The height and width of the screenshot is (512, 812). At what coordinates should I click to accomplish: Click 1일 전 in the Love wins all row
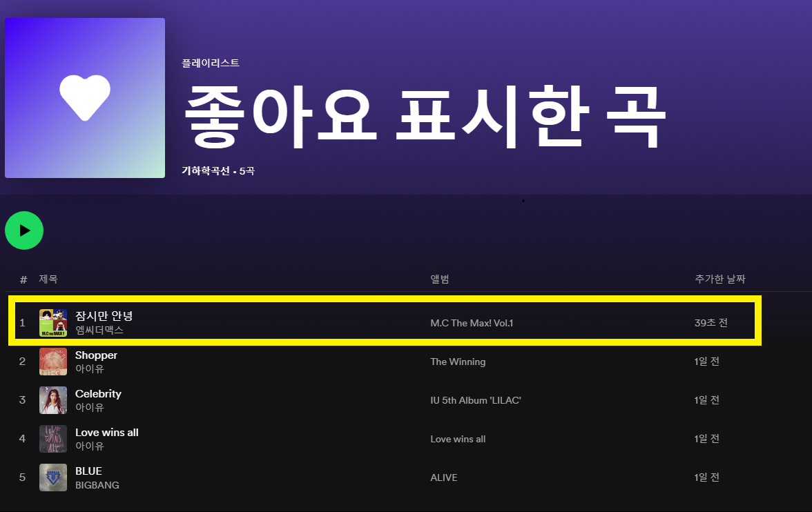pos(707,438)
